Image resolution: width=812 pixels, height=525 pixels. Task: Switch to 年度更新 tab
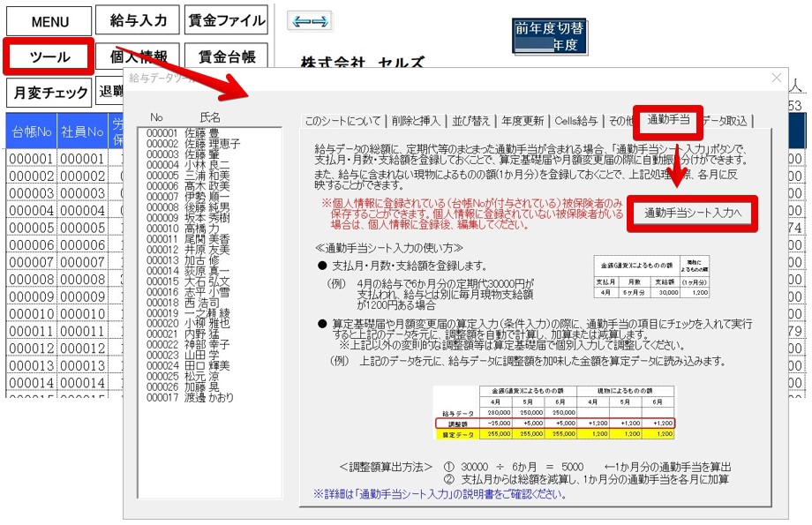click(522, 121)
